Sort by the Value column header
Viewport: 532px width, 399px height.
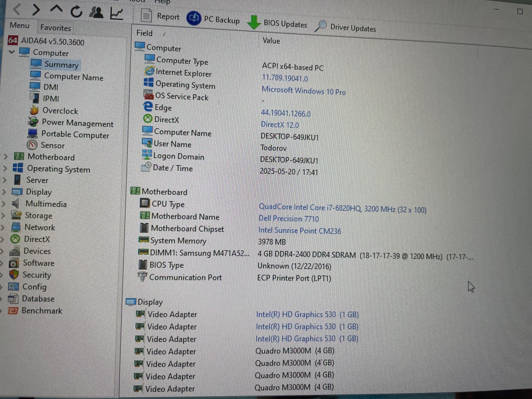(x=271, y=41)
